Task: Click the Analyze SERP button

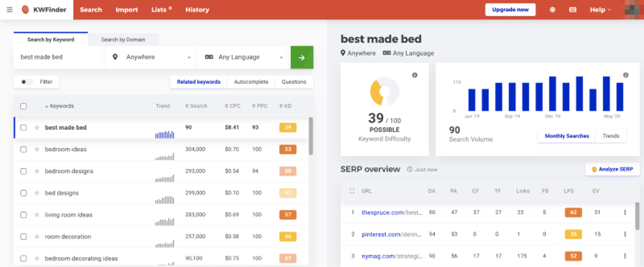Action: (612, 169)
